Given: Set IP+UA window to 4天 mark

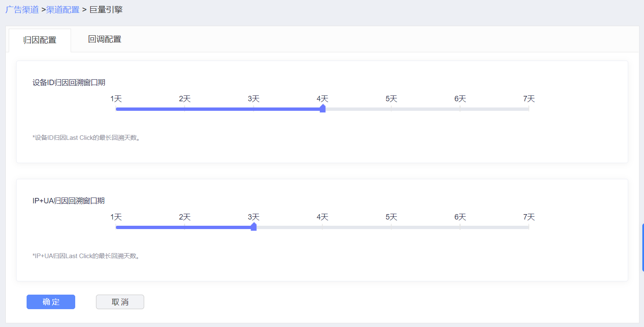Looking at the screenshot, I should [322, 227].
